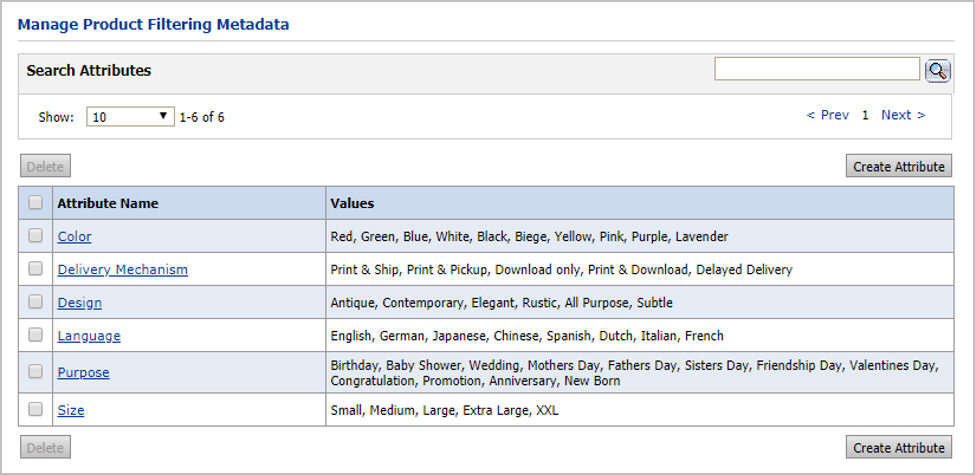Screen dimensions: 975x475
Task: Click the bottom Create Attribute button
Action: click(x=898, y=448)
